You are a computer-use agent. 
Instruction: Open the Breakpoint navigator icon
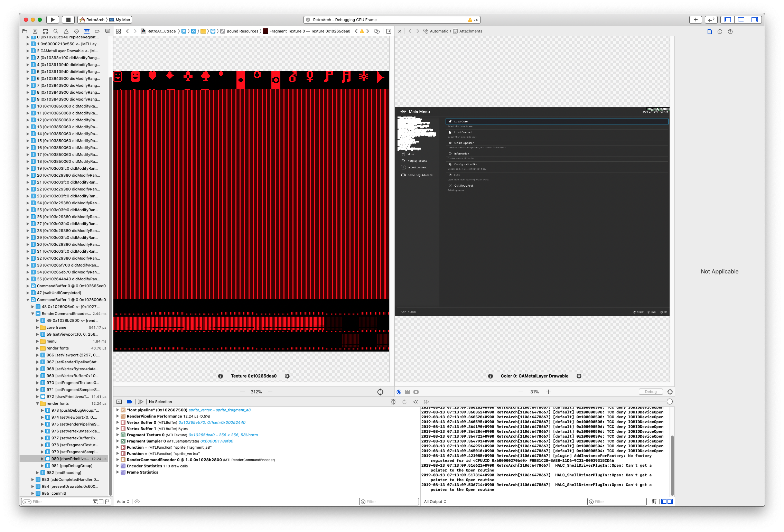tap(97, 31)
